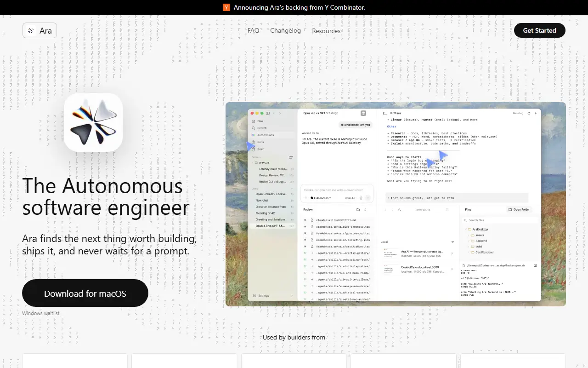Open the Changelog page

[x=286, y=30]
